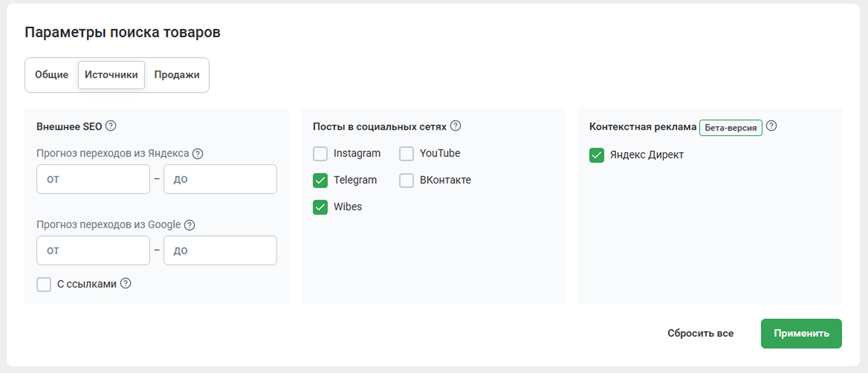This screenshot has width=868, height=373.
Task: Switch to the Общие tab
Action: pos(52,75)
